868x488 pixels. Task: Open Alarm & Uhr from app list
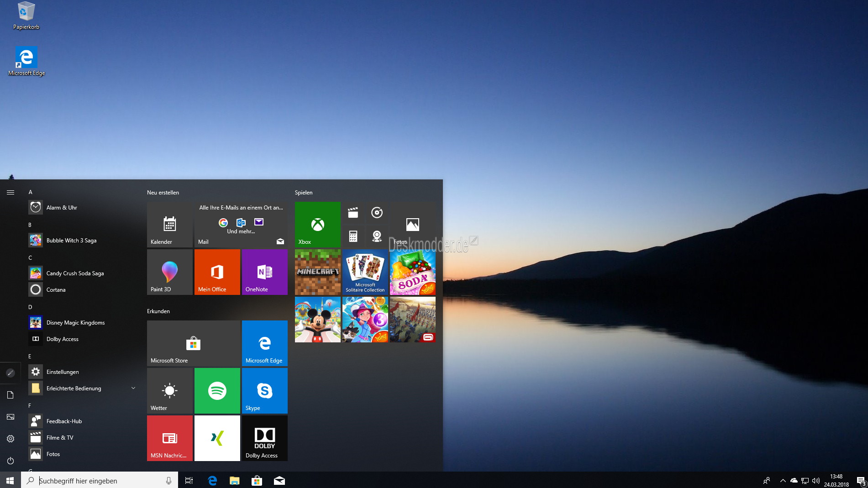82,208
